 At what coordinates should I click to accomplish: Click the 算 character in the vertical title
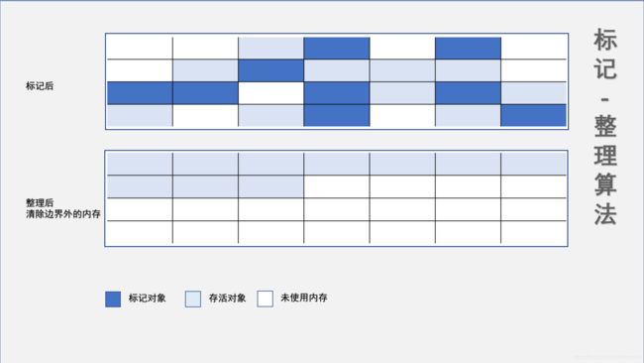pyautogui.click(x=605, y=184)
